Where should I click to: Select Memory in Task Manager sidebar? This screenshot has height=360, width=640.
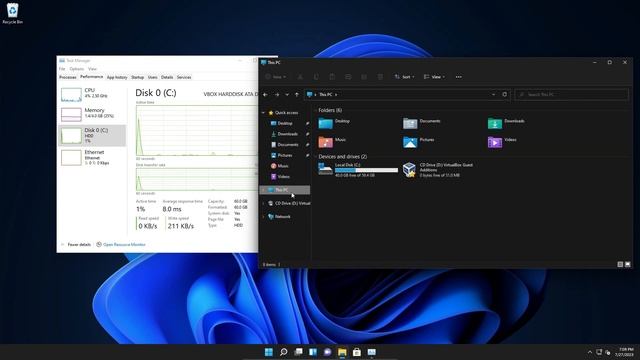click(x=92, y=114)
